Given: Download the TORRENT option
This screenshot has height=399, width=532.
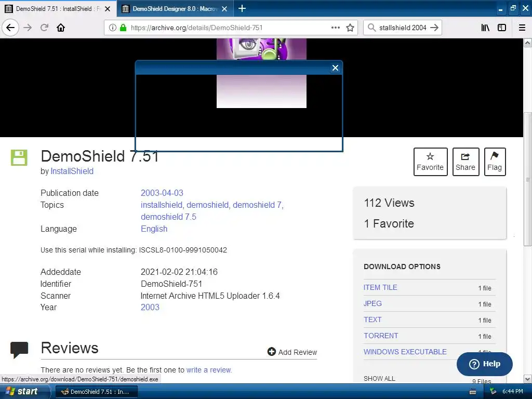Looking at the screenshot, I should (381, 336).
